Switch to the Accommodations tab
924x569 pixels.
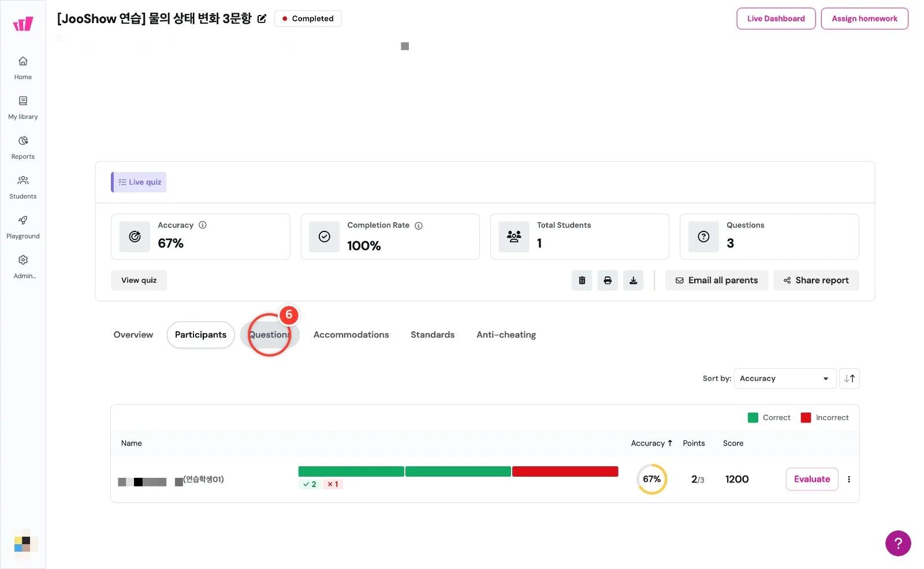(x=351, y=335)
